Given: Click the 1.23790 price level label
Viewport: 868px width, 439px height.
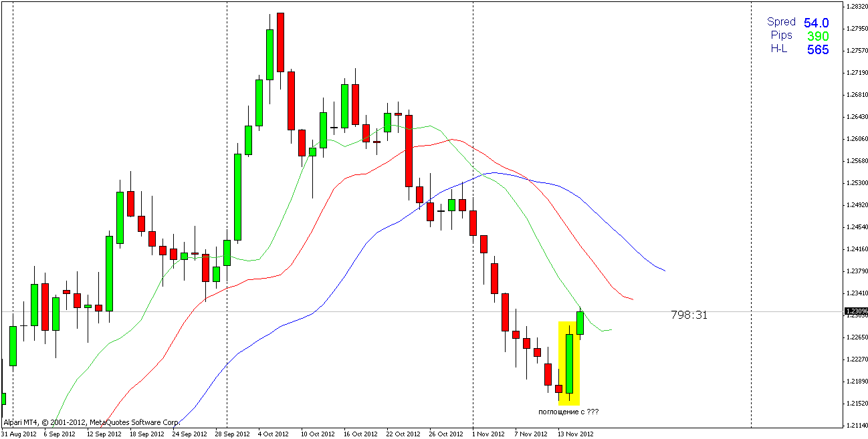Looking at the screenshot, I should coord(857,271).
